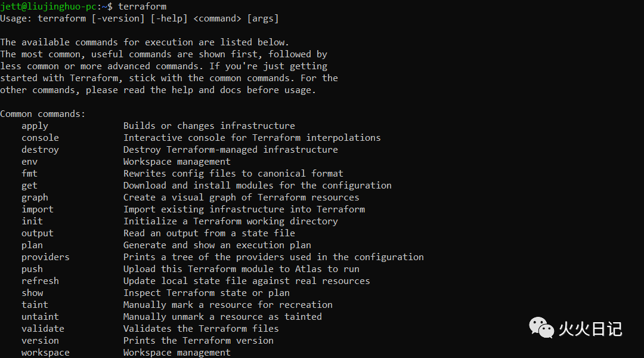Click the 'fmt' command entry
Screen dimensions: 644x358
click(29, 174)
